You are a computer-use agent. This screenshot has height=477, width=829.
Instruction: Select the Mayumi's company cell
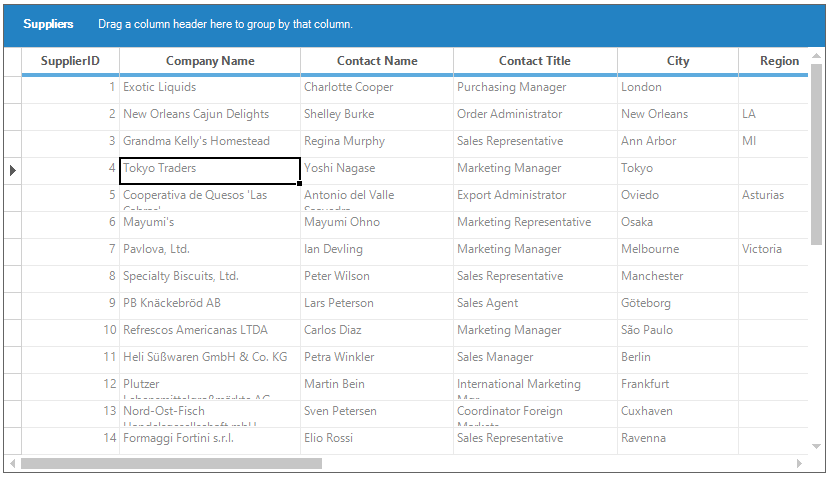[x=210, y=225]
